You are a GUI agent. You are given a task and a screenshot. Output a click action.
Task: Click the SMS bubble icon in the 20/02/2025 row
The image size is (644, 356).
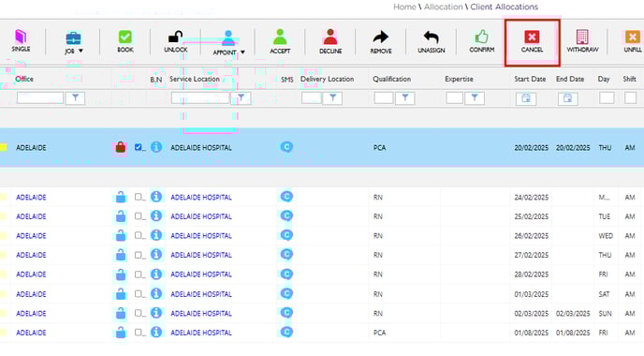(x=286, y=147)
